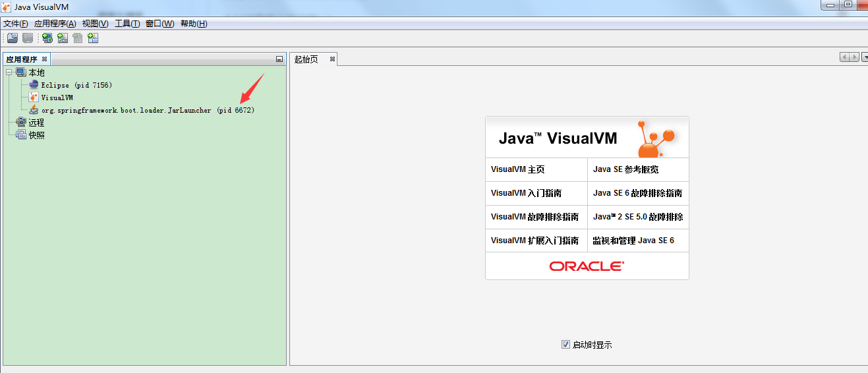This screenshot has height=373, width=868.
Task: Click the Add VM Coredump toolbar icon
Action: coord(78,38)
